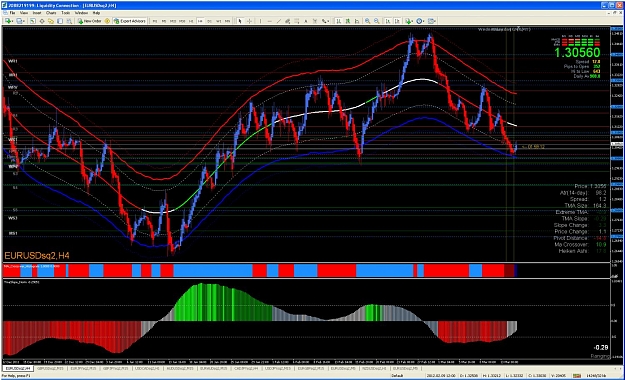Switch timeframe to H1

[191, 21]
